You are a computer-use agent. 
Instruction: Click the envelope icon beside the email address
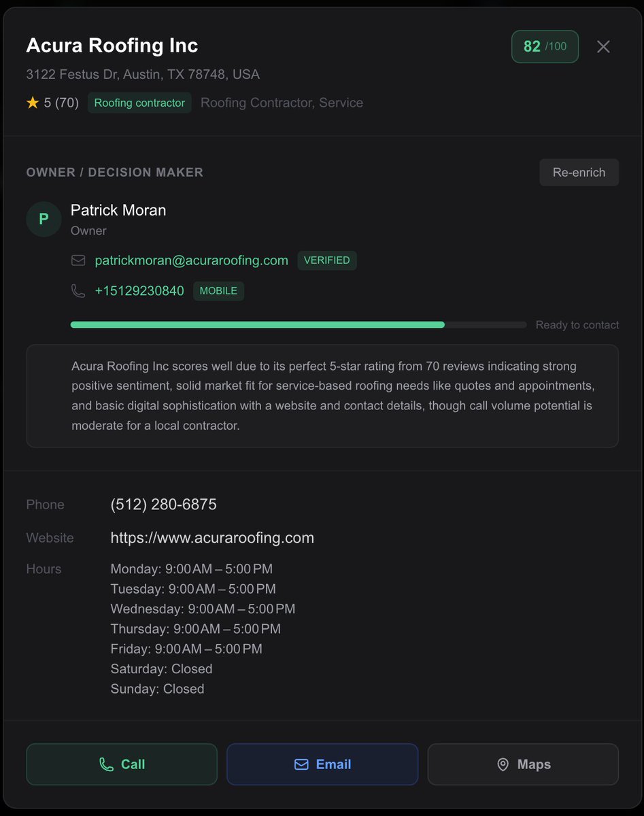78,260
